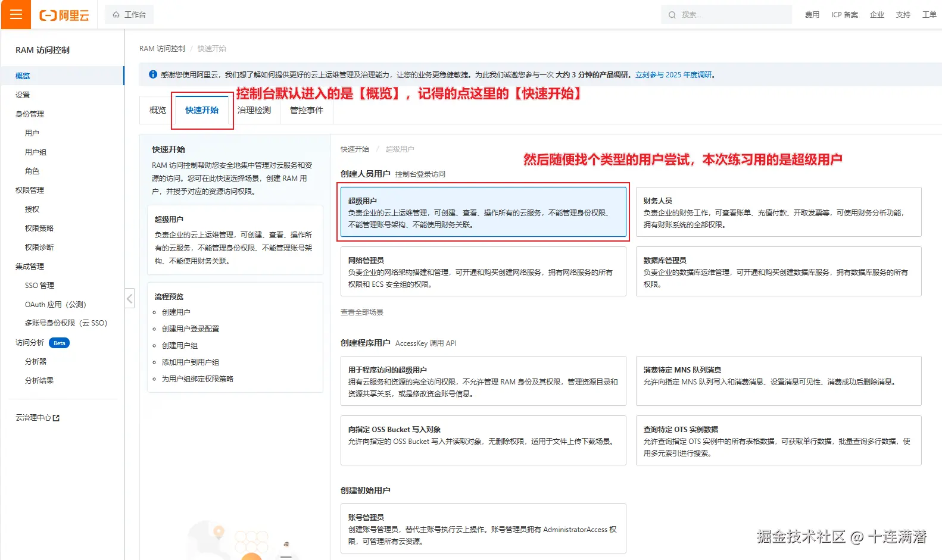
Task: Switch to the 概览 tab
Action: (158, 110)
